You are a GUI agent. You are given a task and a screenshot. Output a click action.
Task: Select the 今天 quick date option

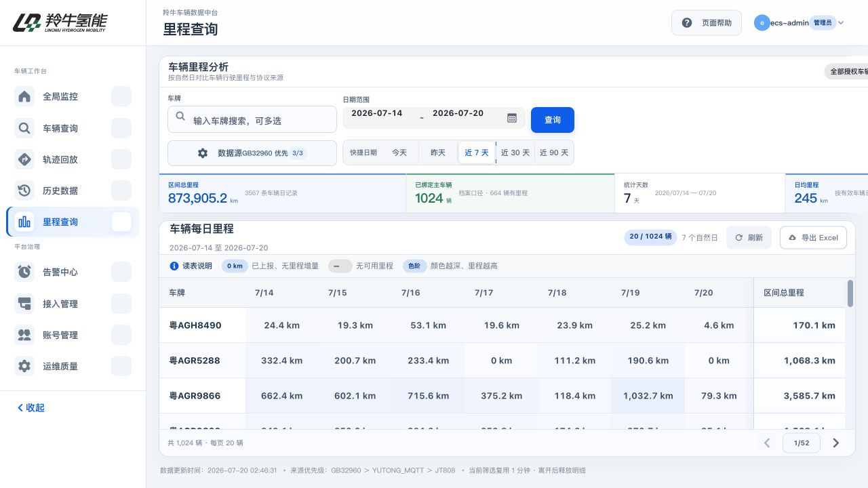click(x=399, y=152)
